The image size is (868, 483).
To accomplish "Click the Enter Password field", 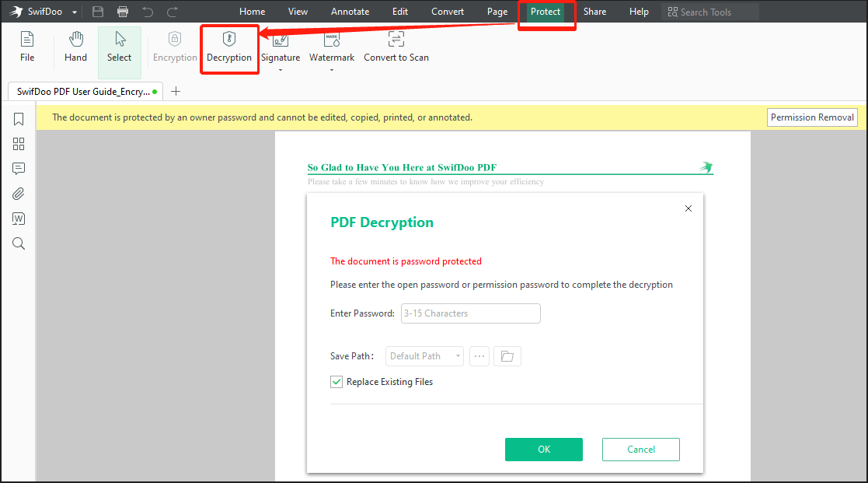I will click(470, 313).
